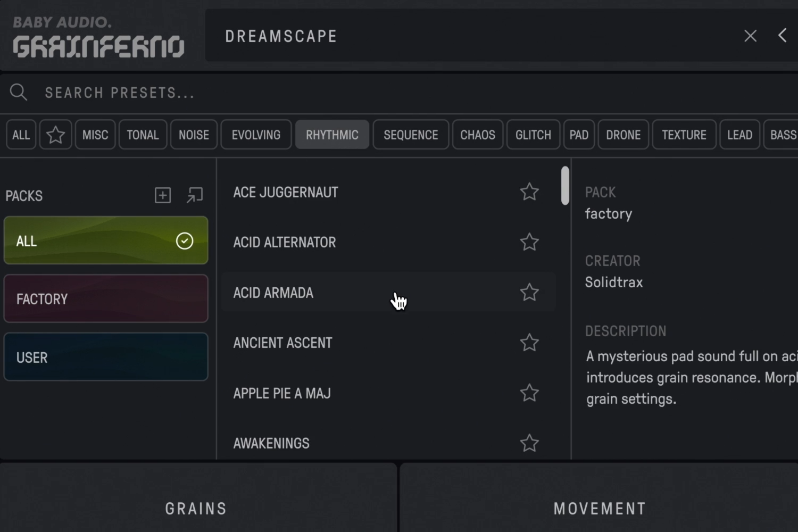The image size is (798, 532).
Task: Open the Grains section panel
Action: [x=196, y=509]
